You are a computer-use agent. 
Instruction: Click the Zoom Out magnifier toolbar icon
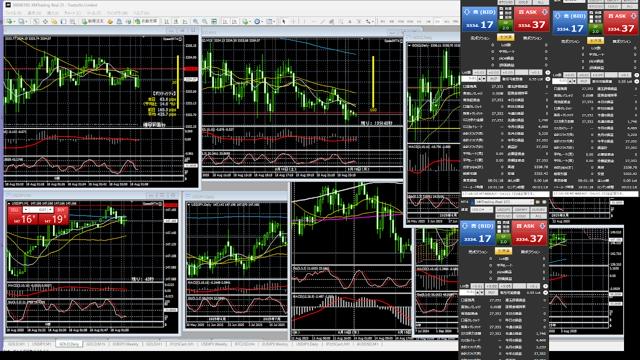(204, 21)
